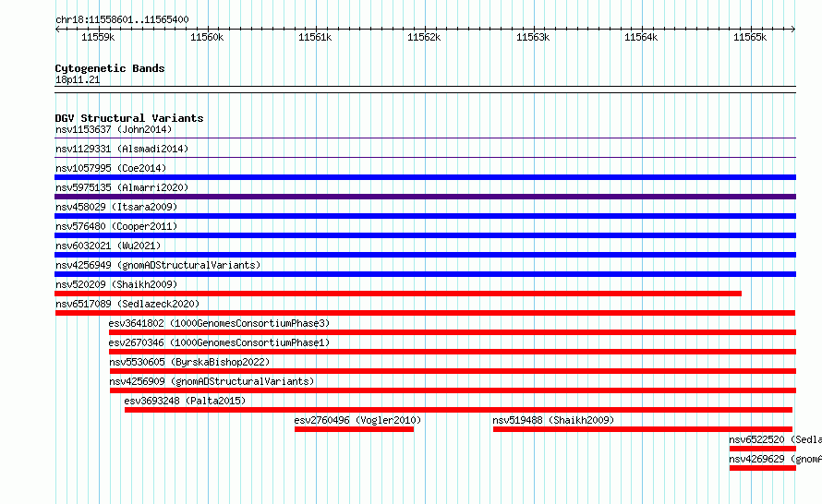Click the nsv6032021 (Wu2021) label
The image size is (822, 504).
(108, 246)
